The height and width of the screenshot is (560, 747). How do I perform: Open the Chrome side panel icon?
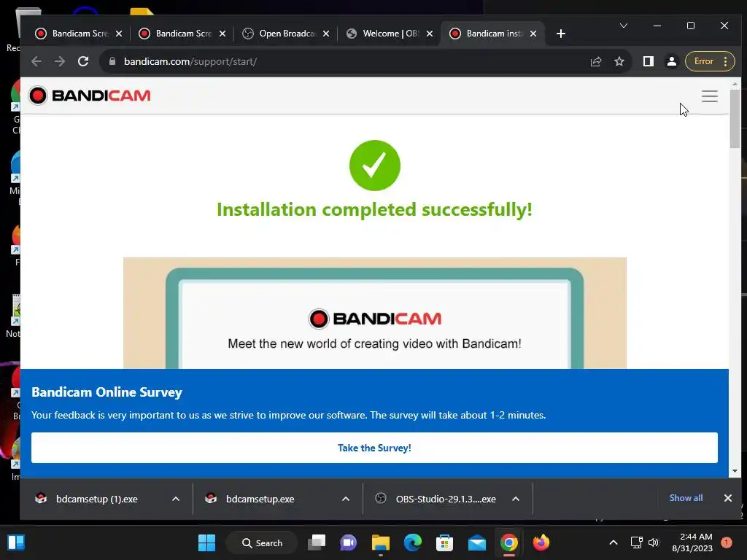[648, 61]
